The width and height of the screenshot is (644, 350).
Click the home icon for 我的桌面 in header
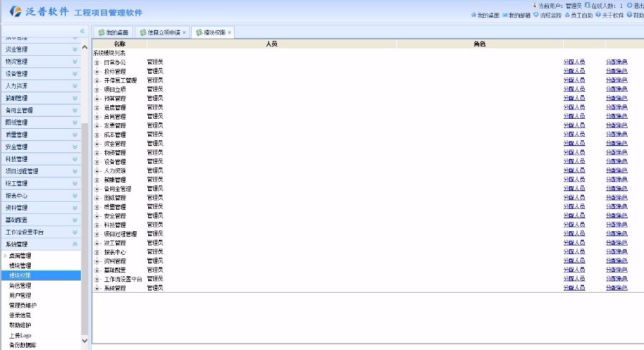[474, 15]
